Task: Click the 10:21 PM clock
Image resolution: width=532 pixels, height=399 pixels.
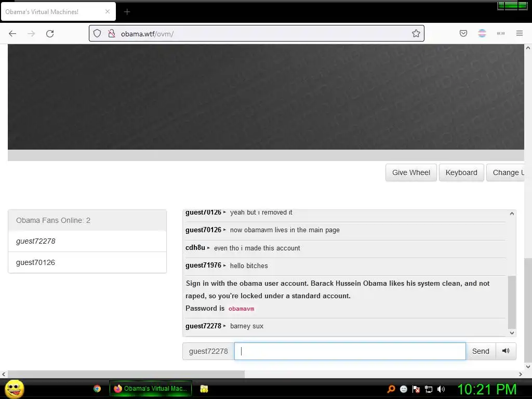Action: (487, 389)
